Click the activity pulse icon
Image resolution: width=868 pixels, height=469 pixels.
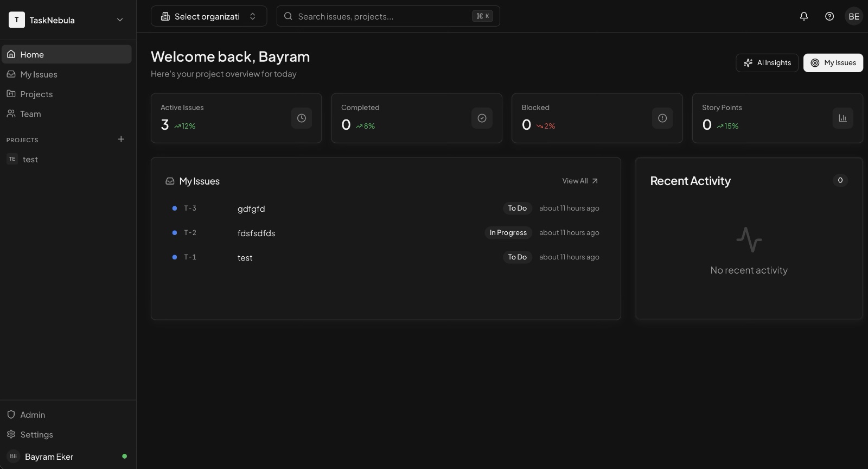749,239
